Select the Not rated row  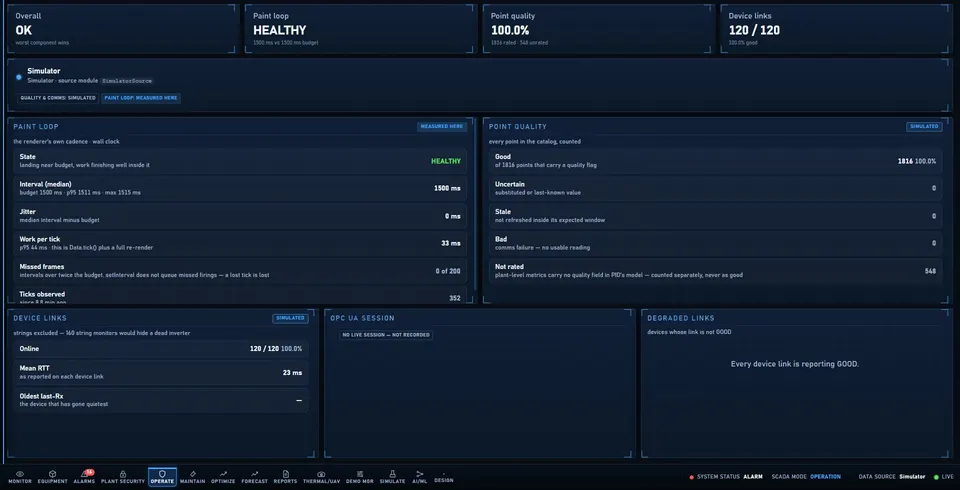716,271
